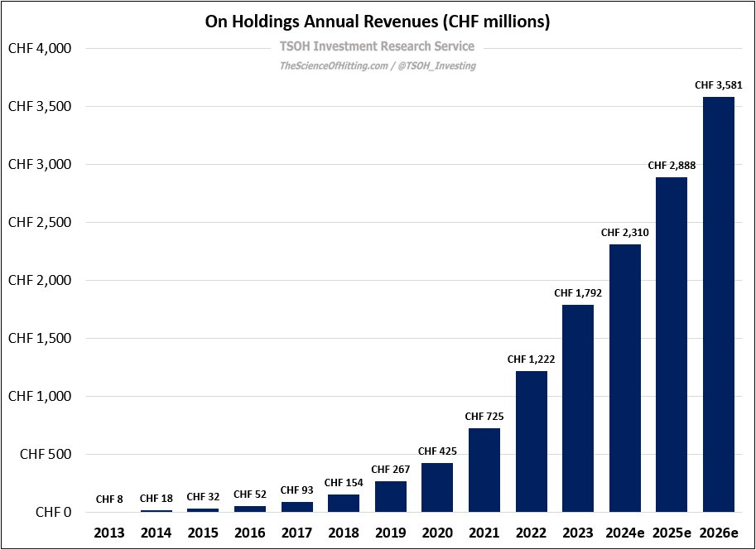This screenshot has width=756, height=550.
Task: Select the CHF 4,000 axis label
Action: (x=40, y=48)
